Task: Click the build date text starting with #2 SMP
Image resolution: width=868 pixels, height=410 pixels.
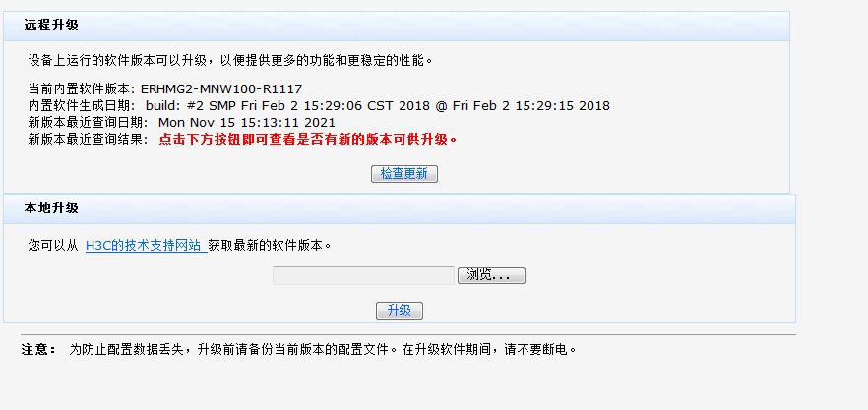Action: coord(377,106)
